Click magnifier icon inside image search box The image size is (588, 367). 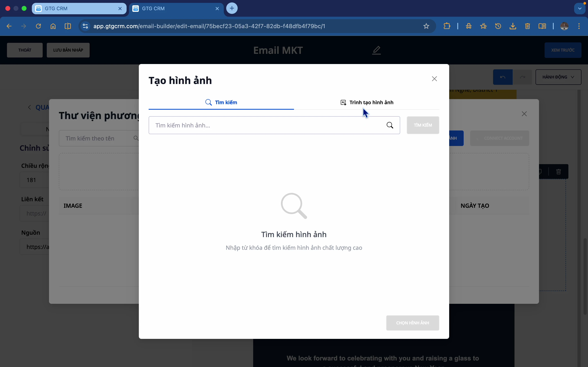pyautogui.click(x=390, y=125)
